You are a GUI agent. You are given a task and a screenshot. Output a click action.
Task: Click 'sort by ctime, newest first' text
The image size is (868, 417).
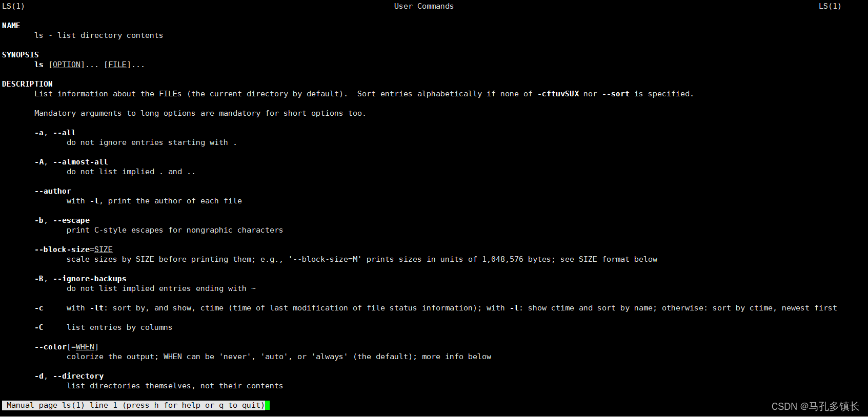pos(775,308)
